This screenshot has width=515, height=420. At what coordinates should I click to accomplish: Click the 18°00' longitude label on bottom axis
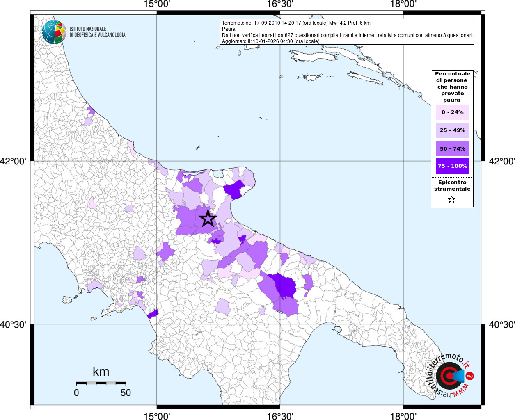[403, 416]
